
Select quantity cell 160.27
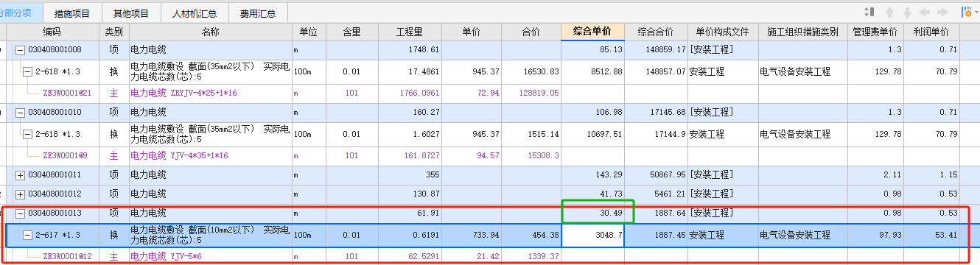click(410, 113)
